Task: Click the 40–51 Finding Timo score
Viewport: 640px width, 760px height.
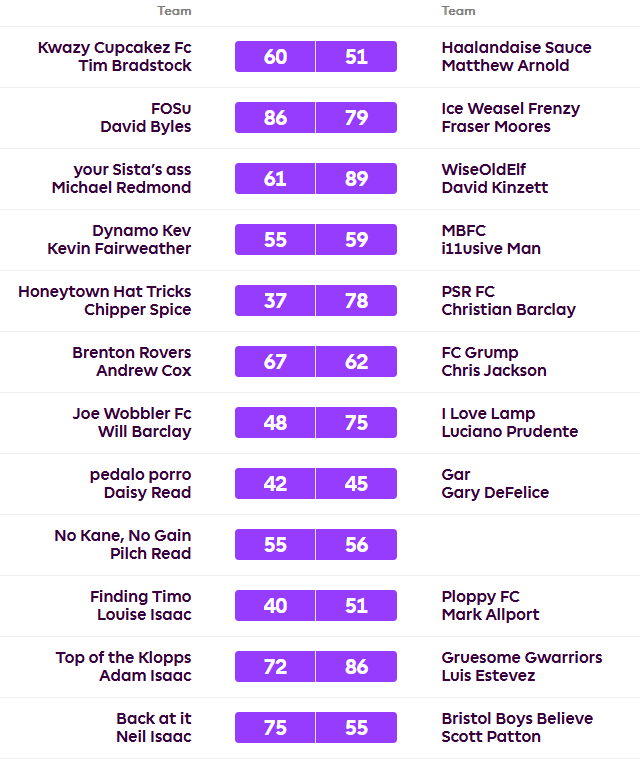Action: [x=315, y=606]
